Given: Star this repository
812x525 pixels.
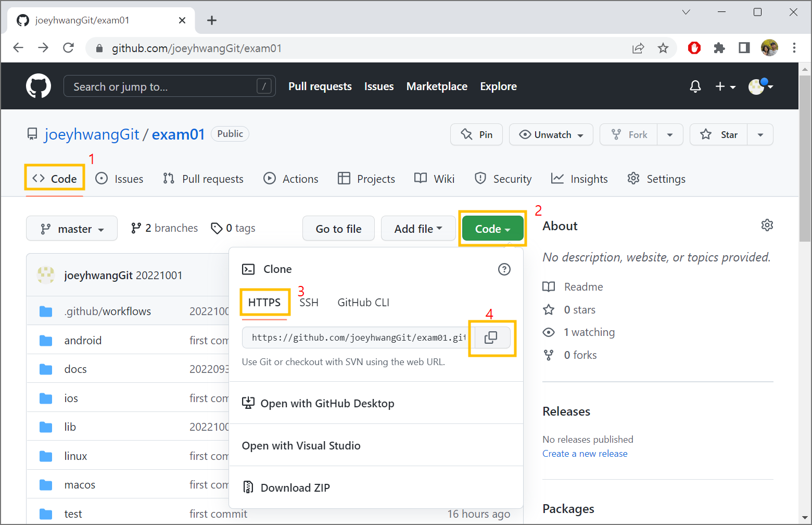Looking at the screenshot, I should (x=718, y=134).
